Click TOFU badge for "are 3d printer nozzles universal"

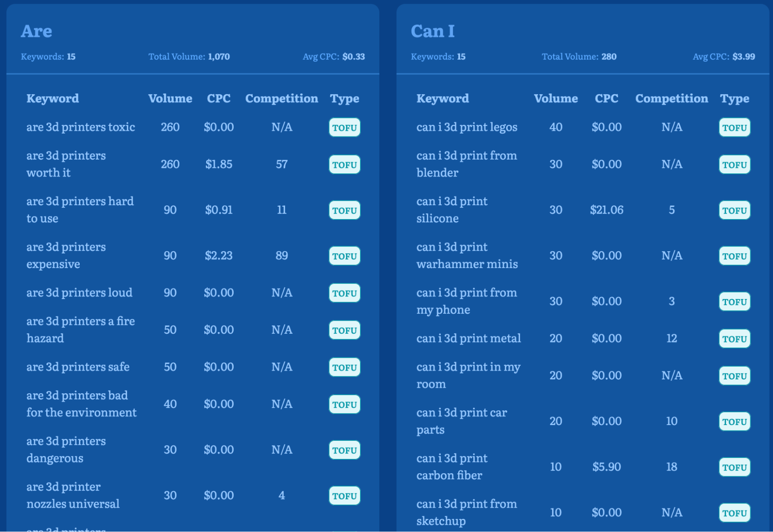pyautogui.click(x=345, y=495)
